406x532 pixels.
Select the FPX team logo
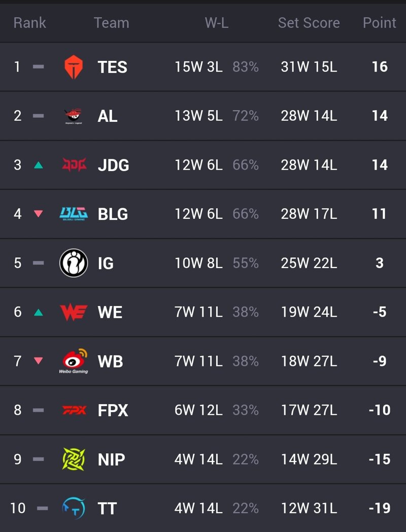(x=74, y=410)
